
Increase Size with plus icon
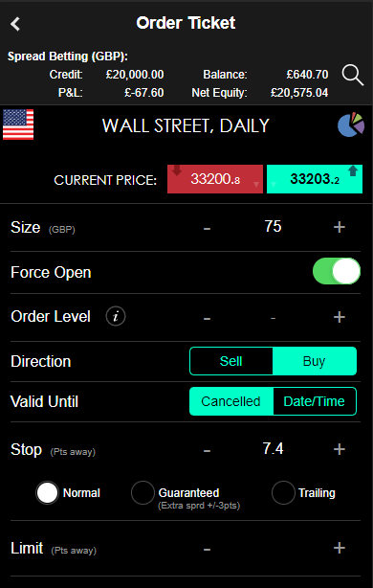[340, 227]
